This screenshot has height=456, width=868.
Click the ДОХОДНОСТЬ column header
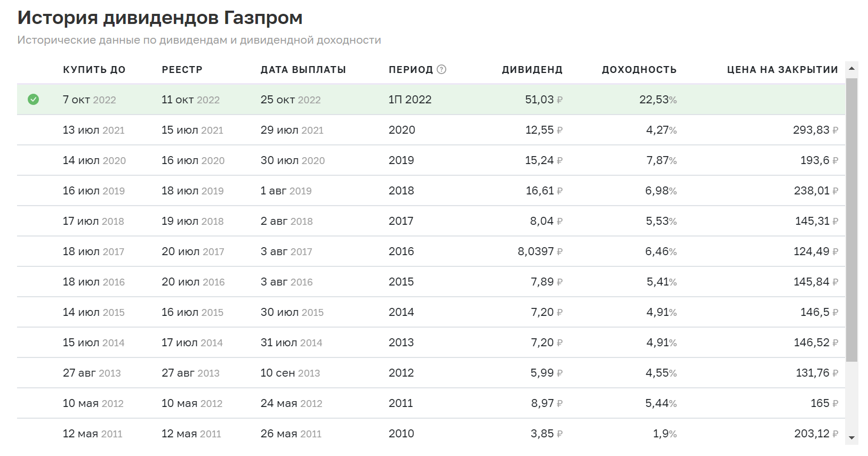[639, 70]
